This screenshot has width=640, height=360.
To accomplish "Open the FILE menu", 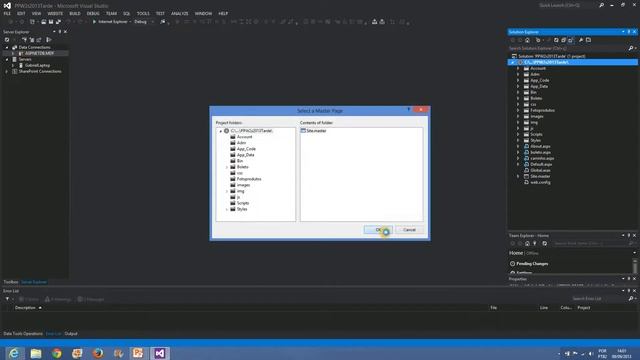I will [x=7, y=13].
